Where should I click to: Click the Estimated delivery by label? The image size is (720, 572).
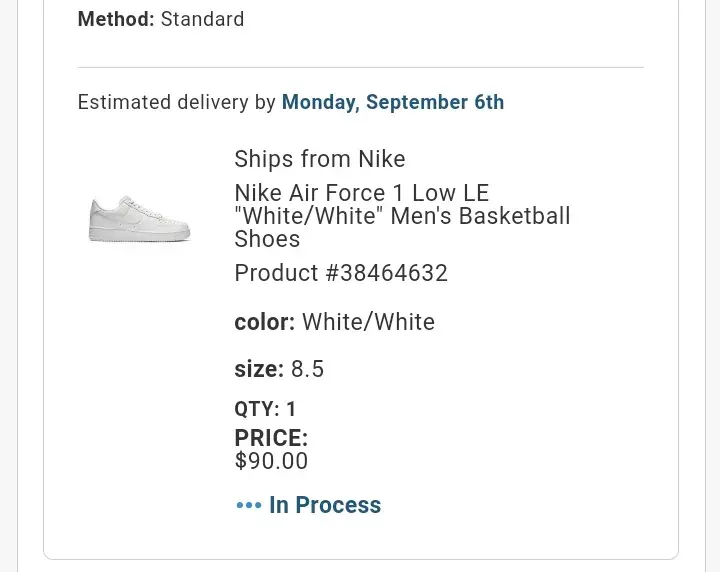coord(177,102)
